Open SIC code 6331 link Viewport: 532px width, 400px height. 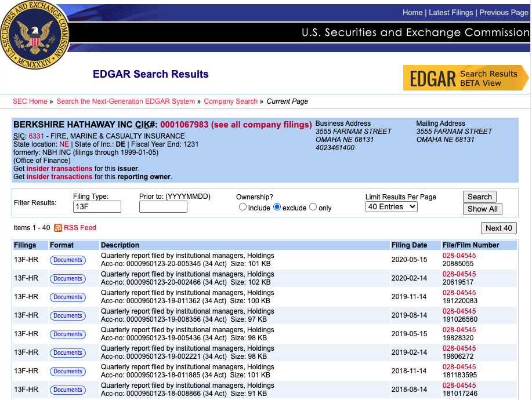(37, 136)
